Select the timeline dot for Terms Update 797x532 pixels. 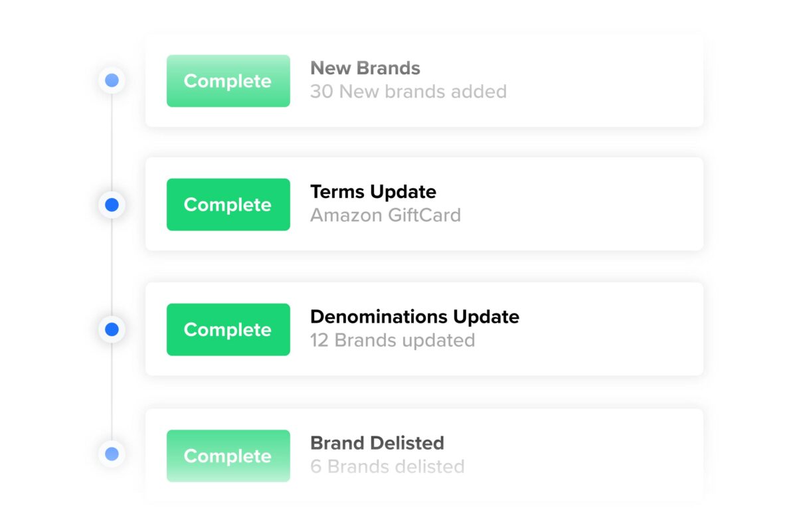(112, 205)
